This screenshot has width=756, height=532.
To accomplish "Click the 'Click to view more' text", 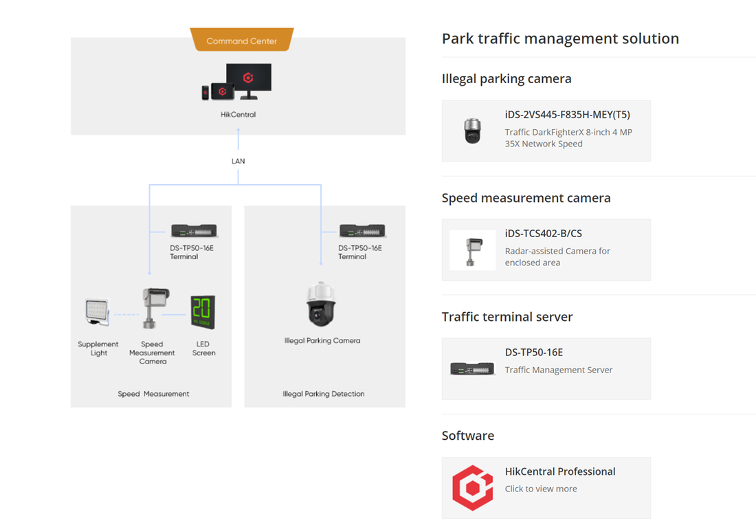I will coord(541,489).
